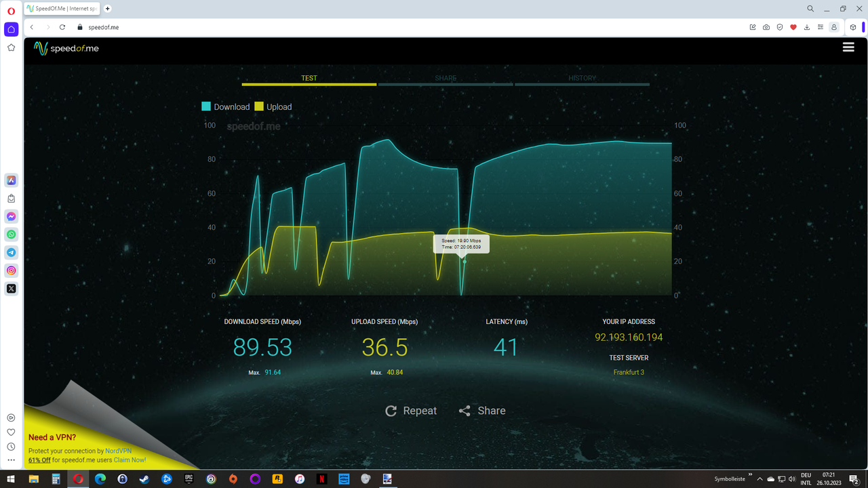
Task: Open the clock showing 07:21
Action: click(828, 479)
